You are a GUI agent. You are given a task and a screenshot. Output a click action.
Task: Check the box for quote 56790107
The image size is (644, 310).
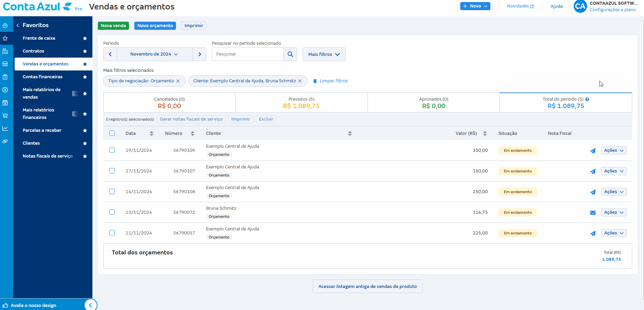112,171
